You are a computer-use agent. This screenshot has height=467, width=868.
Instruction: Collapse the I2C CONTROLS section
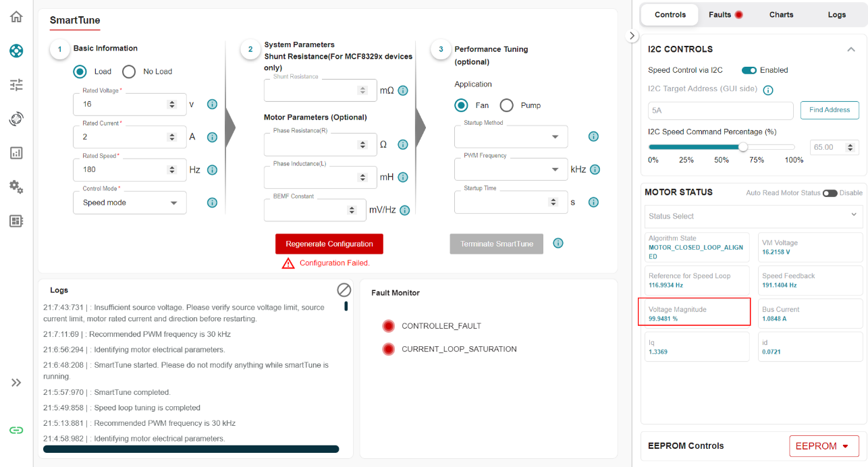point(851,49)
